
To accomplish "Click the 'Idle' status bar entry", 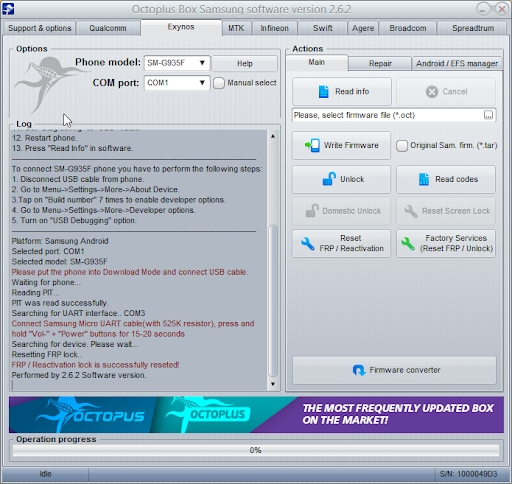I will (x=45, y=474).
